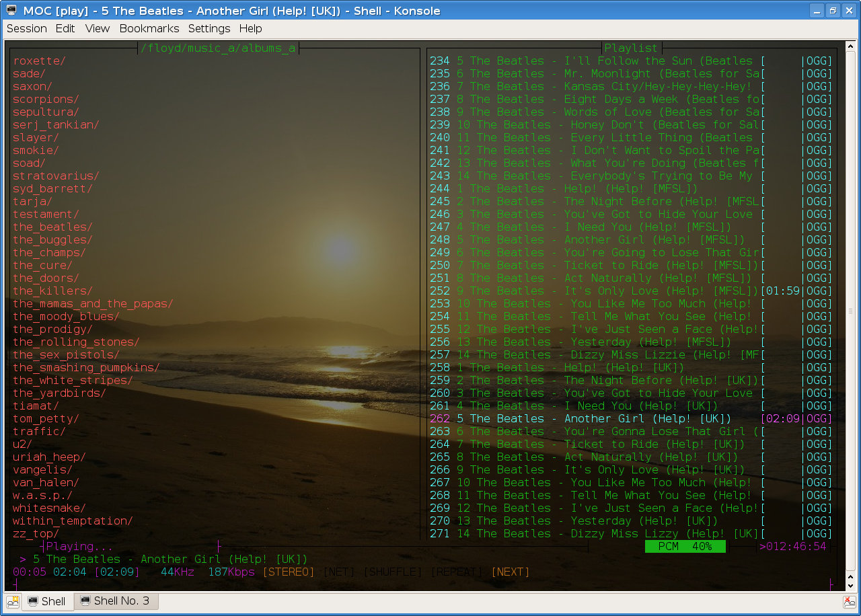861x616 pixels.
Task: Select the the_prodigy/ directory
Action: tap(53, 330)
